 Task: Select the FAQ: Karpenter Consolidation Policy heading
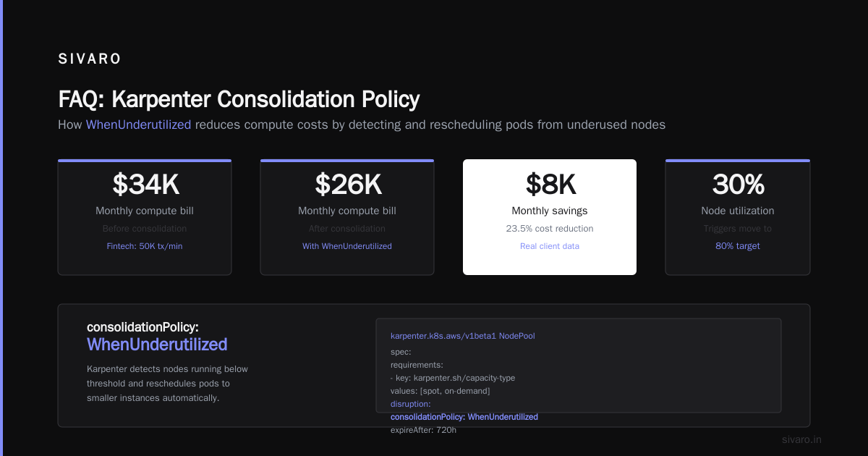pyautogui.click(x=239, y=99)
